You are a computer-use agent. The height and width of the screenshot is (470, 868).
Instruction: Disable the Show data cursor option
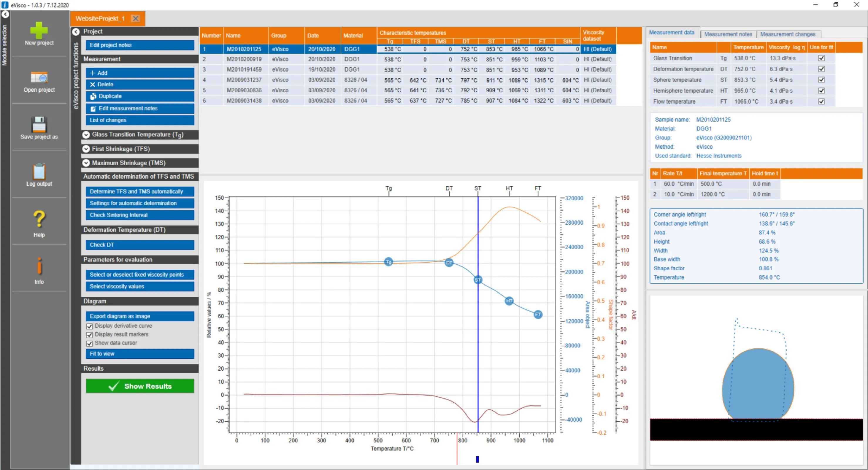[x=89, y=343]
